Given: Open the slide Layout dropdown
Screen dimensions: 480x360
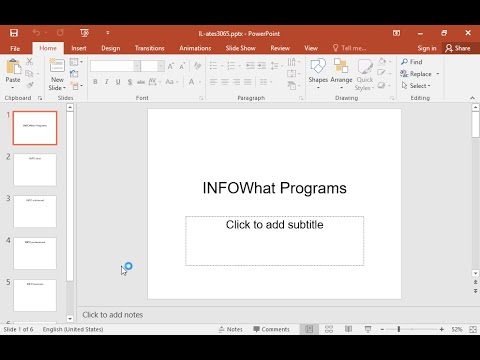Looking at the screenshot, I should point(76,62).
